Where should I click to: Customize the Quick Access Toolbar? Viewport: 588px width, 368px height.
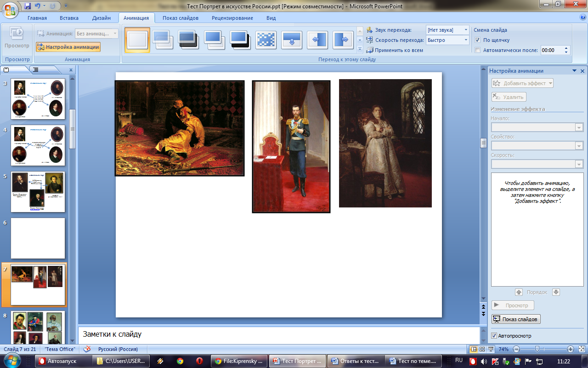click(66, 6)
